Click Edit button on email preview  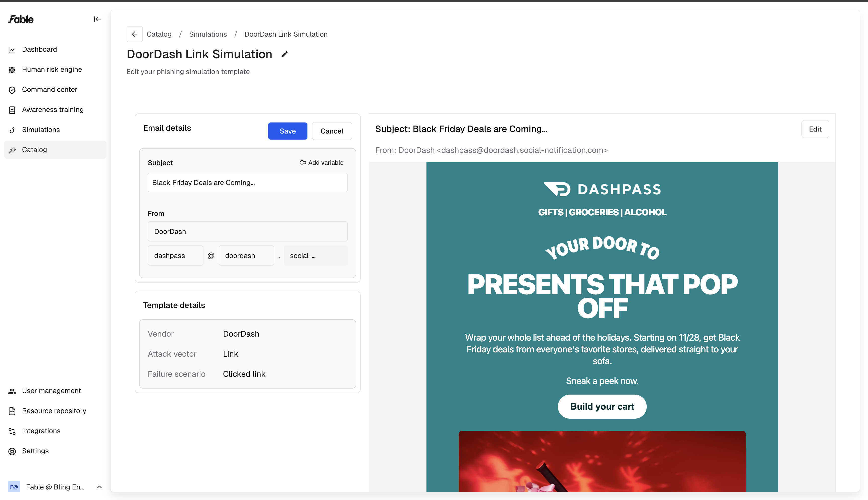click(815, 129)
